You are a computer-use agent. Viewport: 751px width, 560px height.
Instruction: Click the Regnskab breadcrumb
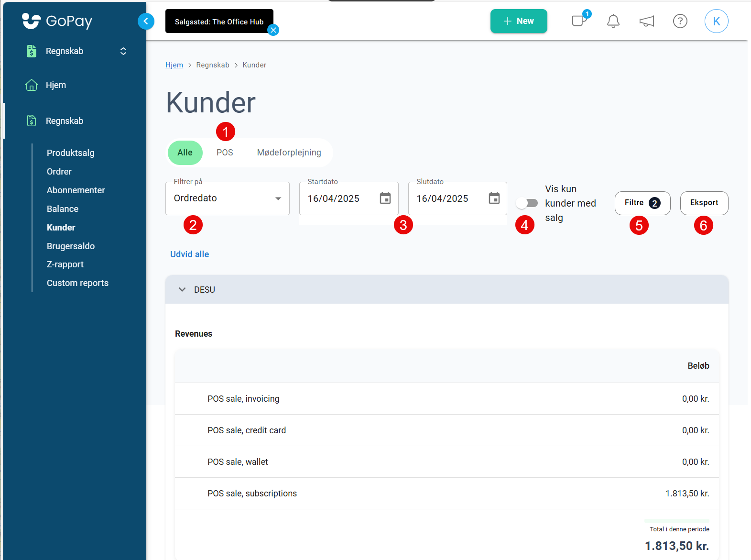click(213, 65)
